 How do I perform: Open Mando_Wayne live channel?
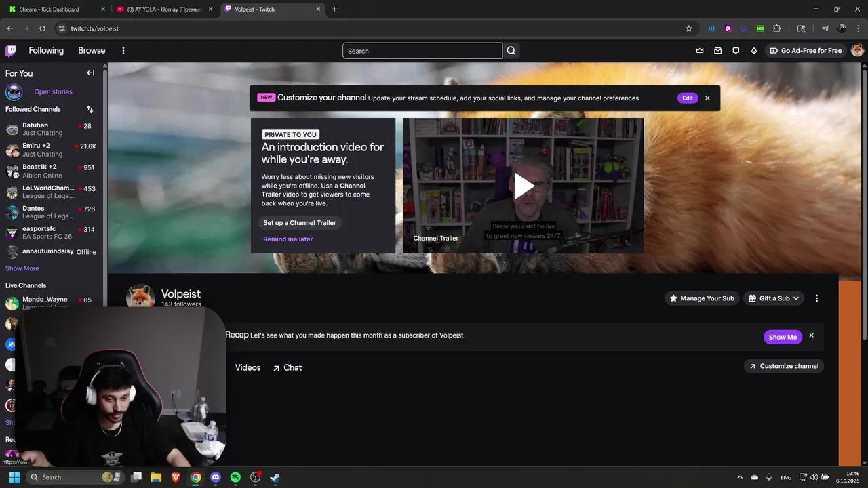tap(52, 303)
